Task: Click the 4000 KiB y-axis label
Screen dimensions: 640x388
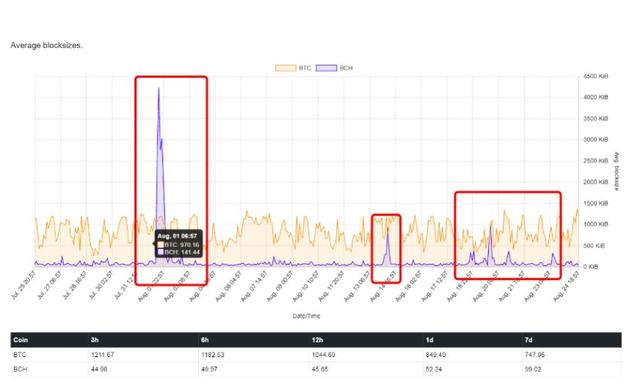Action: [x=596, y=98]
